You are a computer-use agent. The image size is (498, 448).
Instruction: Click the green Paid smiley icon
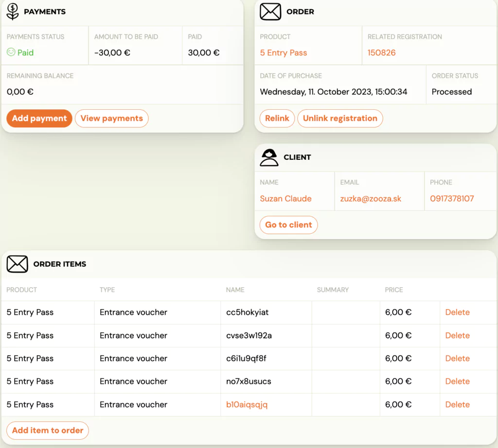(x=11, y=52)
